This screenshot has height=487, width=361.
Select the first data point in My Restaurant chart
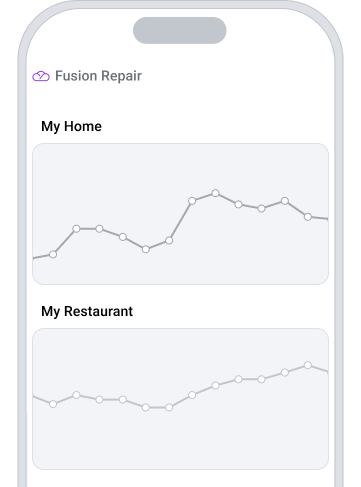click(x=53, y=404)
